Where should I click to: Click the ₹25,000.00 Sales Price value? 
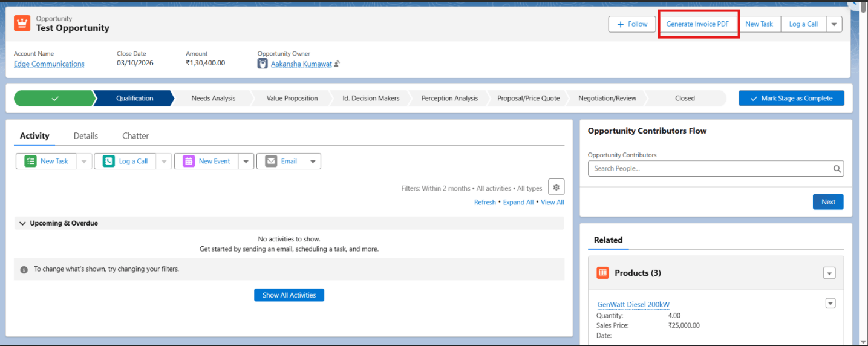point(684,325)
